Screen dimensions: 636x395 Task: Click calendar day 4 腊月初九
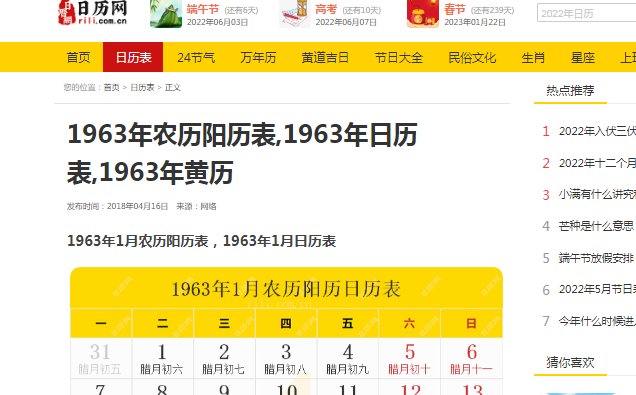[348, 359]
